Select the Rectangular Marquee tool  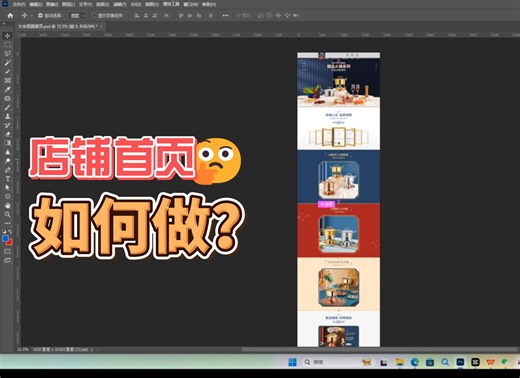click(7, 45)
